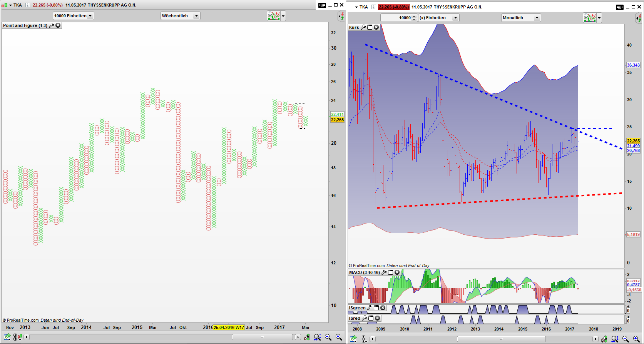
Task: Open the 10000 Einheiten dropdown
Action: click(x=73, y=16)
